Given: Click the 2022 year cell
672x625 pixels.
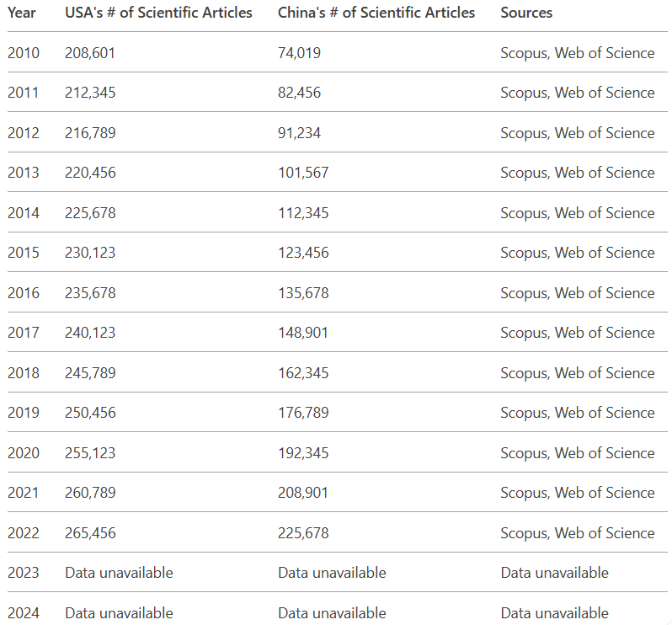Looking at the screenshot, I should [x=24, y=533].
